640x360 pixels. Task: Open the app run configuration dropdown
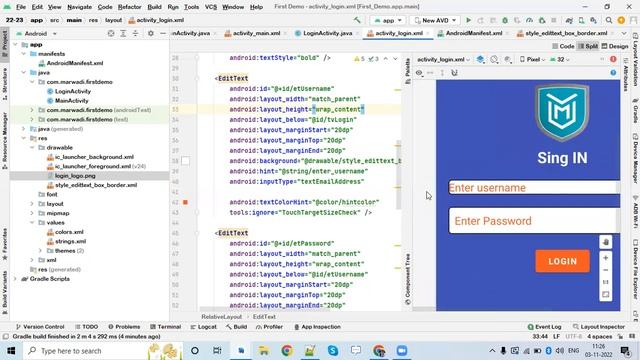tap(387, 20)
